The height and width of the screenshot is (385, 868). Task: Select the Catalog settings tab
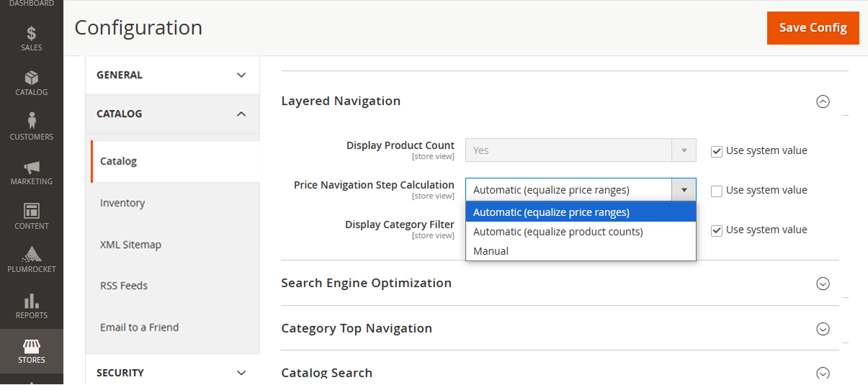175,161
